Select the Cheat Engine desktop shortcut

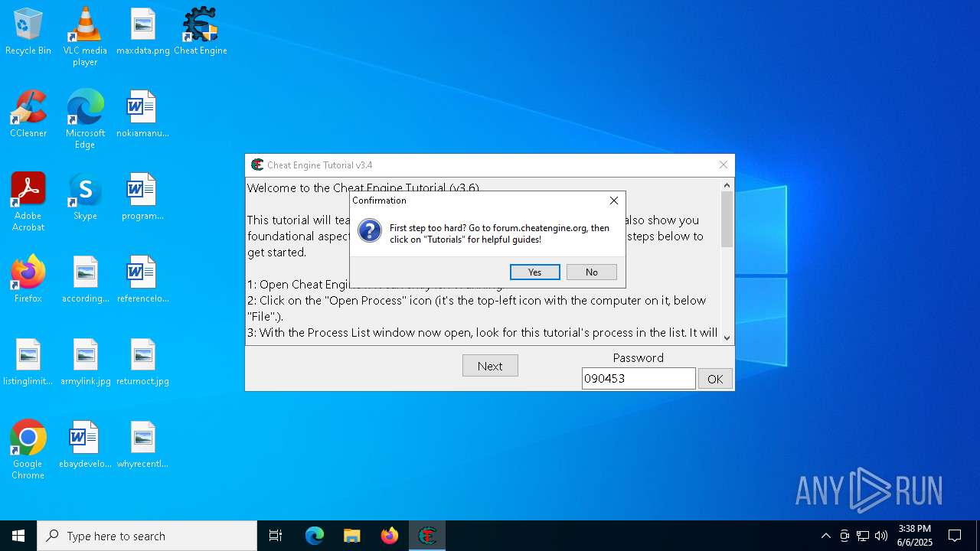[201, 31]
